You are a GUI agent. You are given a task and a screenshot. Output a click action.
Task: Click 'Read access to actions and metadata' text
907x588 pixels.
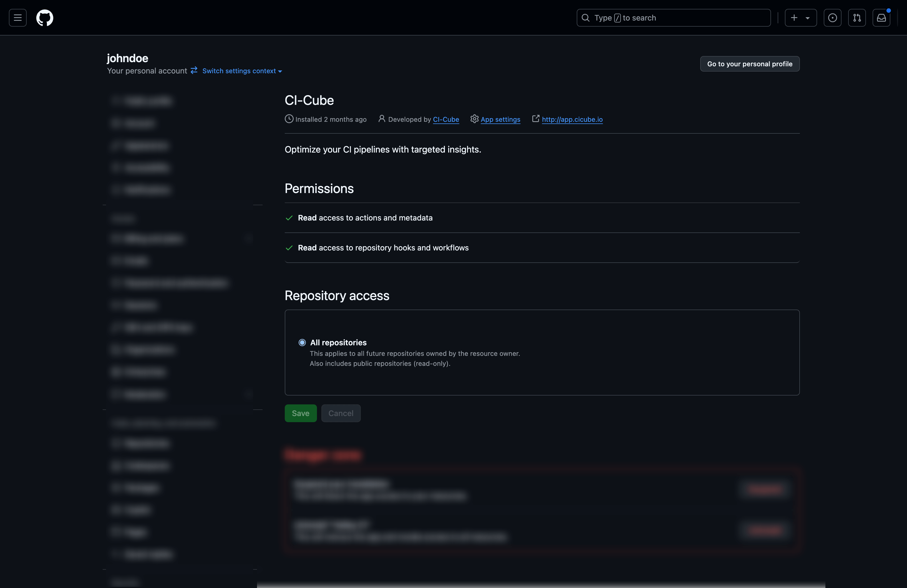[x=365, y=218]
